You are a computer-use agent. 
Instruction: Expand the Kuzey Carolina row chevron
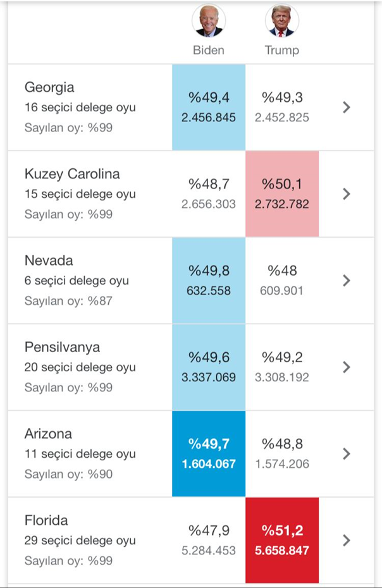point(346,194)
